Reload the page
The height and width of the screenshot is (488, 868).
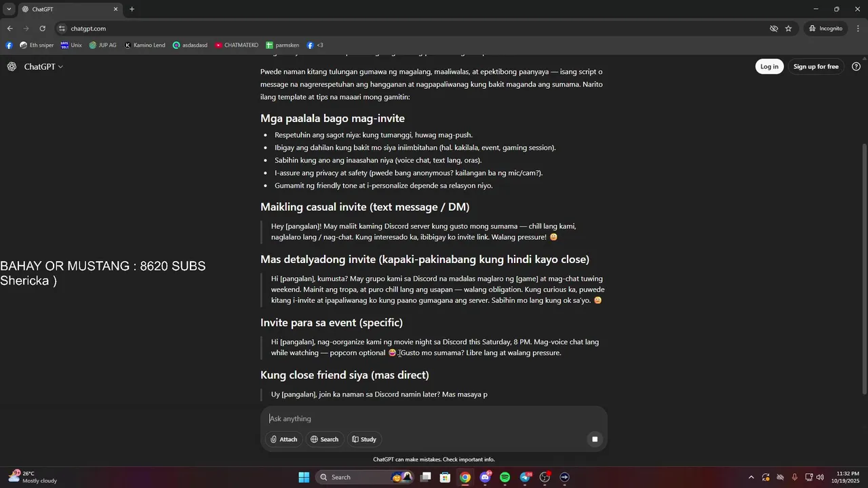click(x=42, y=28)
